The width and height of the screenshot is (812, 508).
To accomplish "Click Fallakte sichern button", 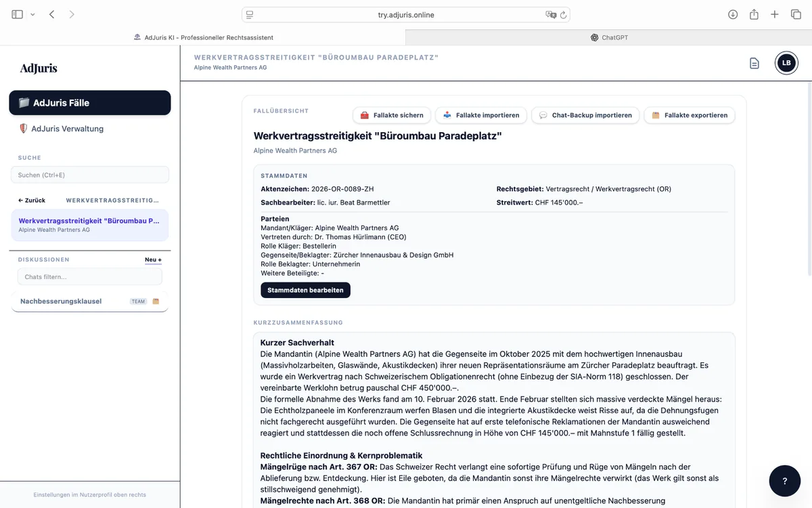I will [x=392, y=115].
